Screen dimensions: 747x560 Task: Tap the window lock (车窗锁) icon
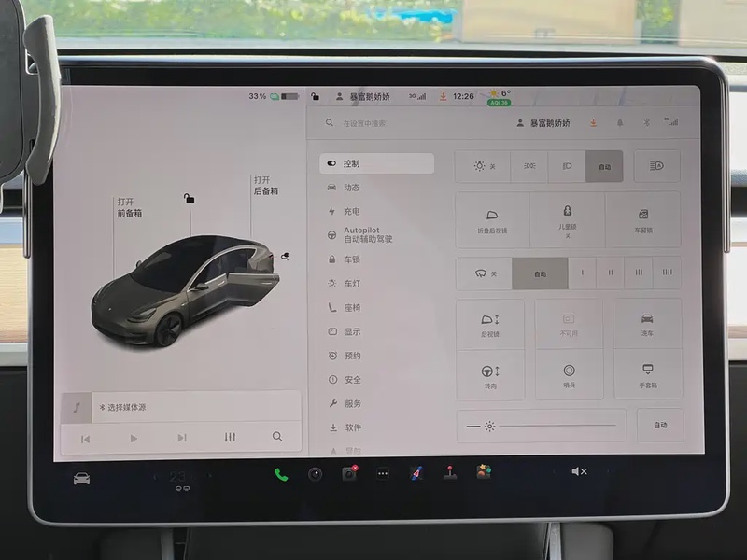click(643, 218)
